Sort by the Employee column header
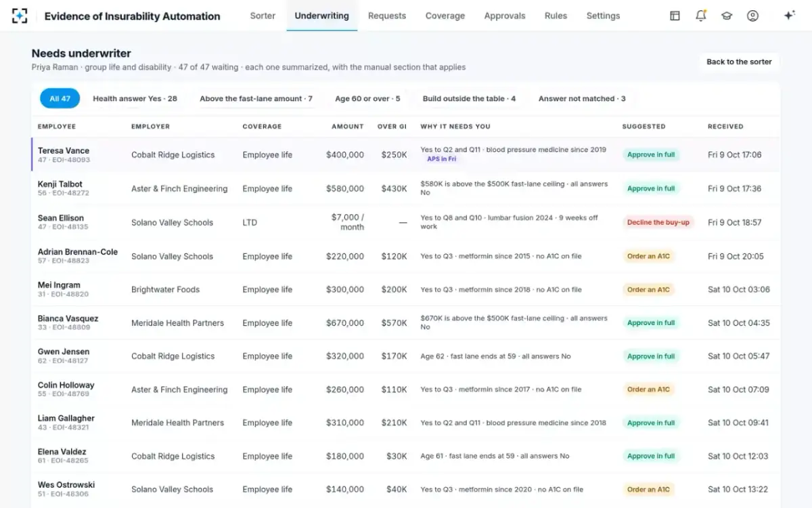 [57, 127]
